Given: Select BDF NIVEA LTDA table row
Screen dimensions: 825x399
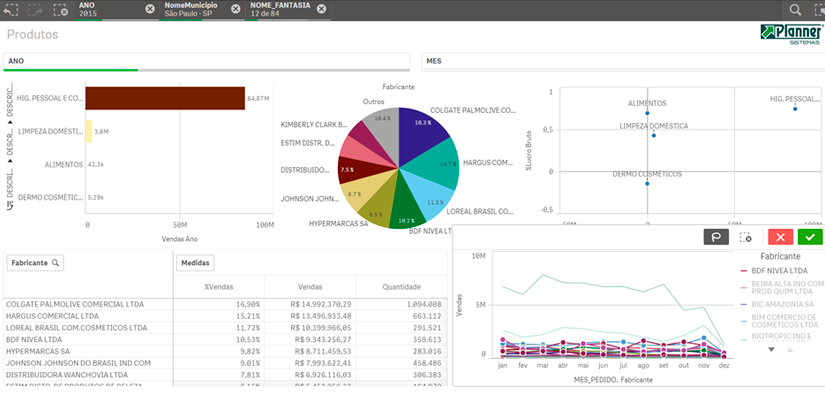Looking at the screenshot, I should (x=225, y=340).
